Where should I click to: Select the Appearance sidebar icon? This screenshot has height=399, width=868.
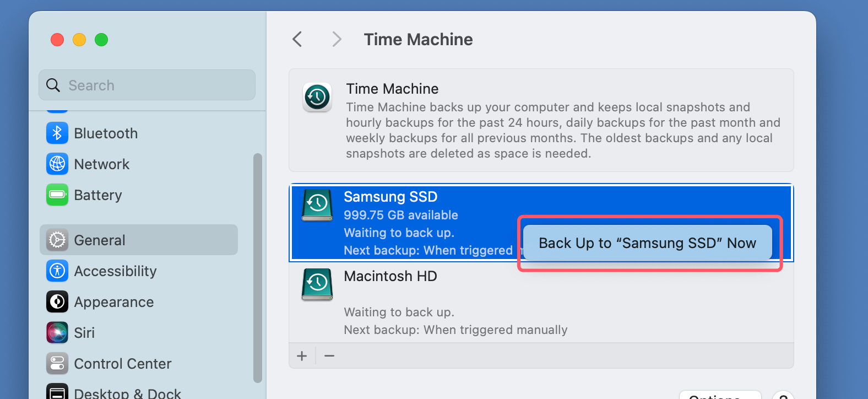pyautogui.click(x=57, y=301)
